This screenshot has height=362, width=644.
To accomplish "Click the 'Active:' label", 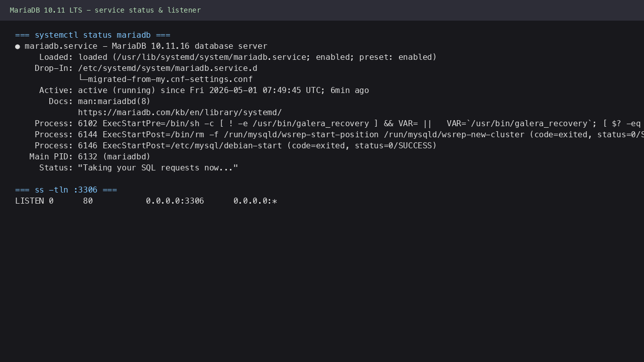I will 56,90.
